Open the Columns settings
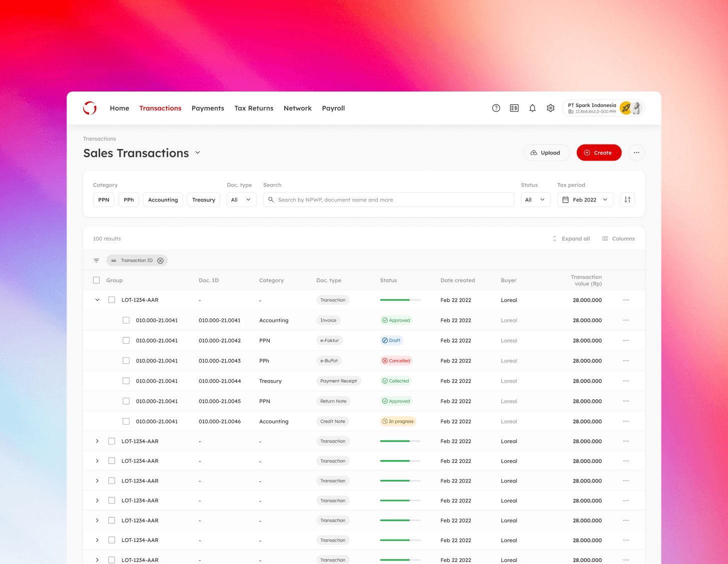 tap(618, 238)
